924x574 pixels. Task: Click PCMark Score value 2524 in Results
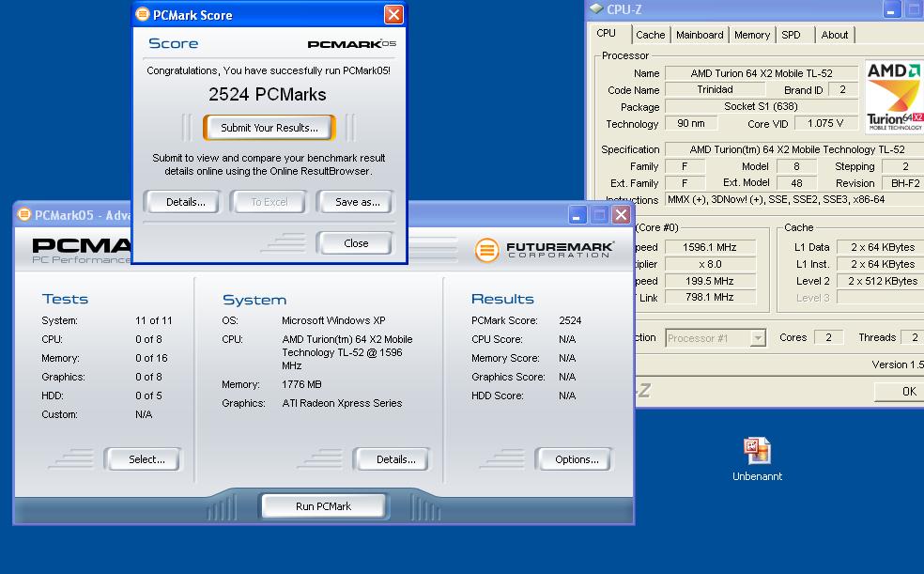570,320
